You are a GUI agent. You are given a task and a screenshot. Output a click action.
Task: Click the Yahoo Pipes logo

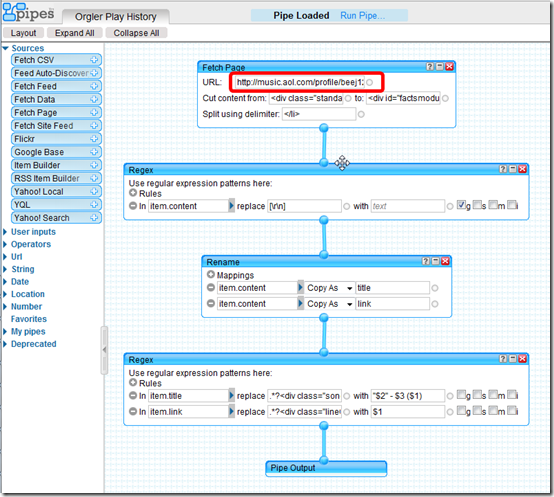click(29, 12)
